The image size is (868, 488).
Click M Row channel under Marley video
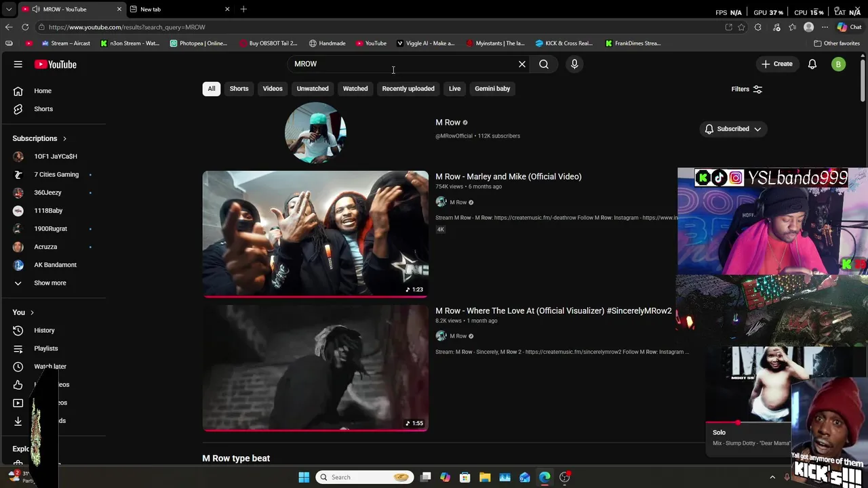coord(458,203)
